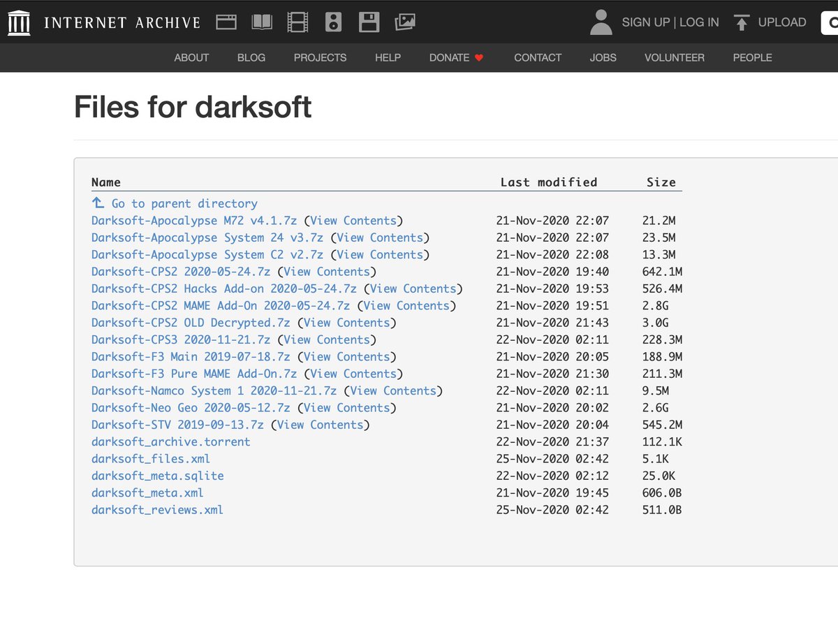Open the Software floppy disk icon
Screen dimensions: 838x644
tap(369, 22)
